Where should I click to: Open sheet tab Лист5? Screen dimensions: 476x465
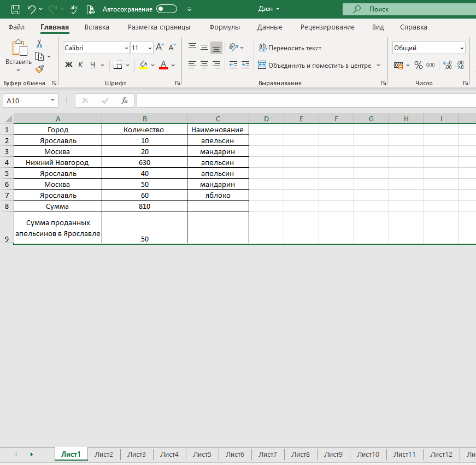[202, 455]
